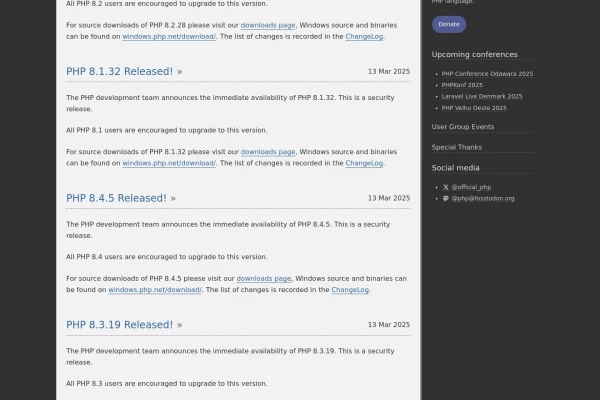Viewport: 600px width, 400px height.
Task: Click the 13 Mar 2025 date beside PHP 8.3.19
Action: [x=389, y=325]
